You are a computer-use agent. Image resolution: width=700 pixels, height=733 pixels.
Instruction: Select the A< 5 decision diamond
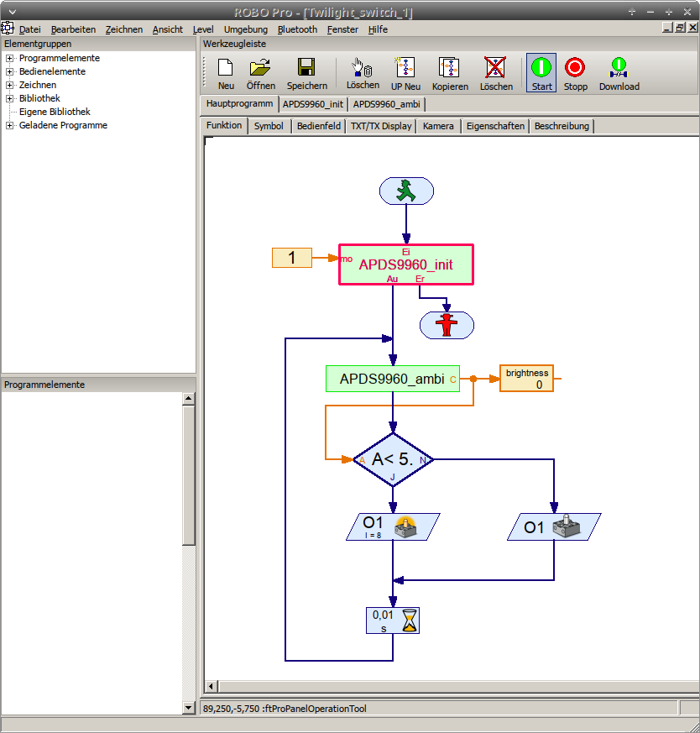(x=393, y=459)
